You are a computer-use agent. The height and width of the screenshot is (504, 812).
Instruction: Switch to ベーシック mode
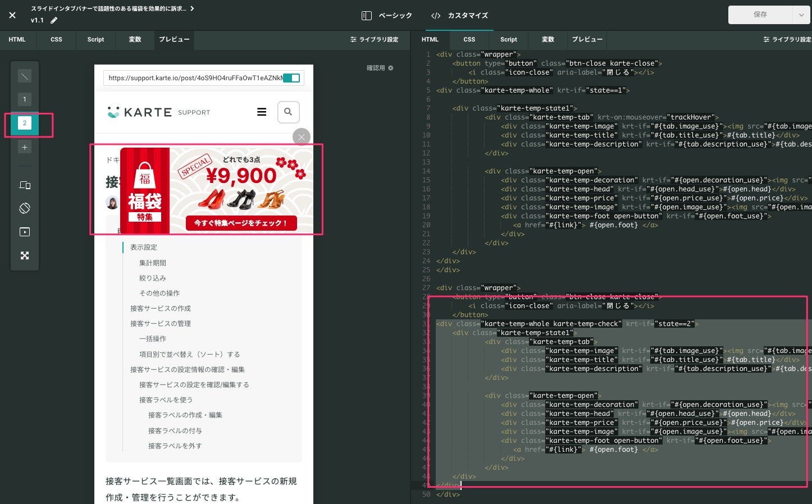(387, 16)
